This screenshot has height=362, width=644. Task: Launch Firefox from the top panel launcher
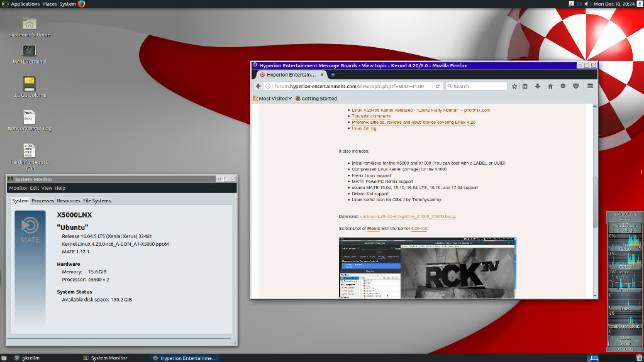click(81, 4)
